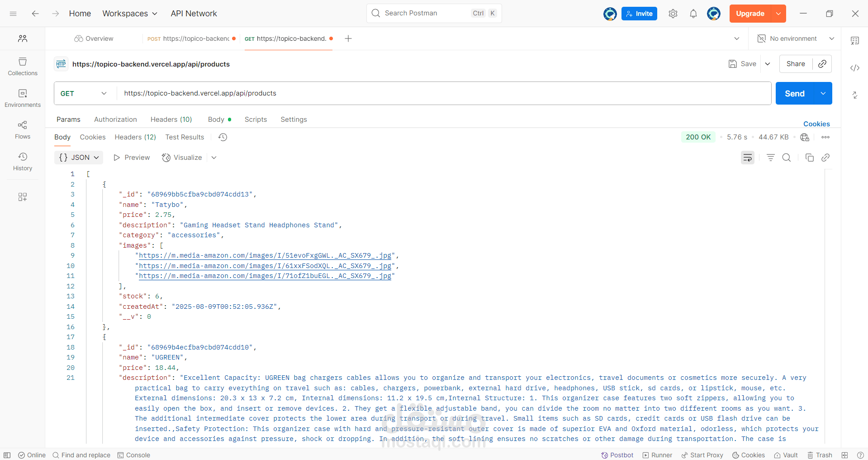Open the two-pane view icon in status bar
The image size is (868, 460).
pos(844,455)
